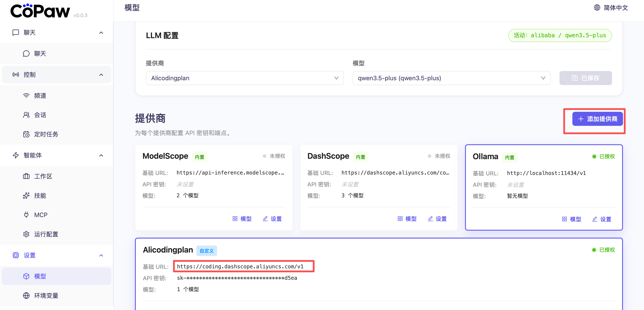Open 定时任务 scheduled tasks page
The height and width of the screenshot is (310, 644).
coord(46,134)
